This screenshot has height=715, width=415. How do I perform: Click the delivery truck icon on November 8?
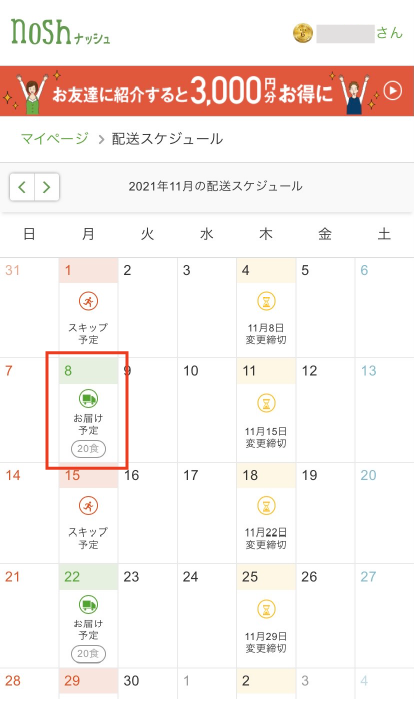point(88,399)
